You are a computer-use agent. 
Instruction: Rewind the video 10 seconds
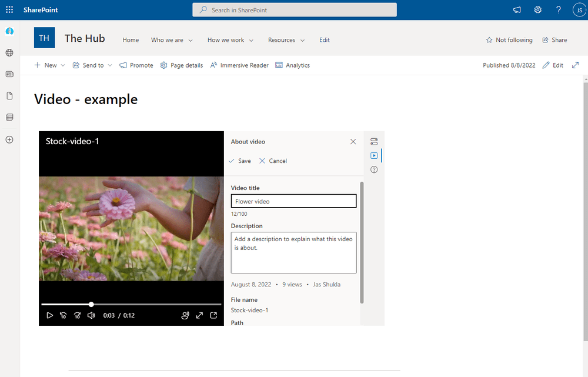tap(63, 315)
